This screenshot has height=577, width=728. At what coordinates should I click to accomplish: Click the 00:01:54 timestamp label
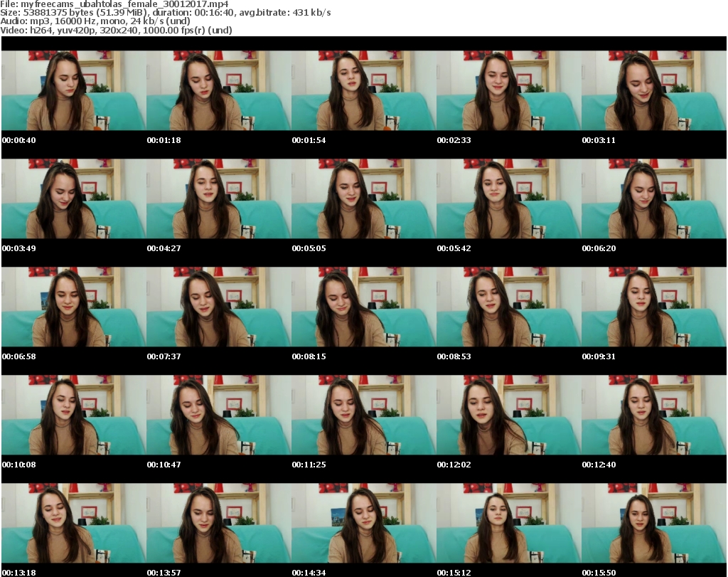(309, 140)
